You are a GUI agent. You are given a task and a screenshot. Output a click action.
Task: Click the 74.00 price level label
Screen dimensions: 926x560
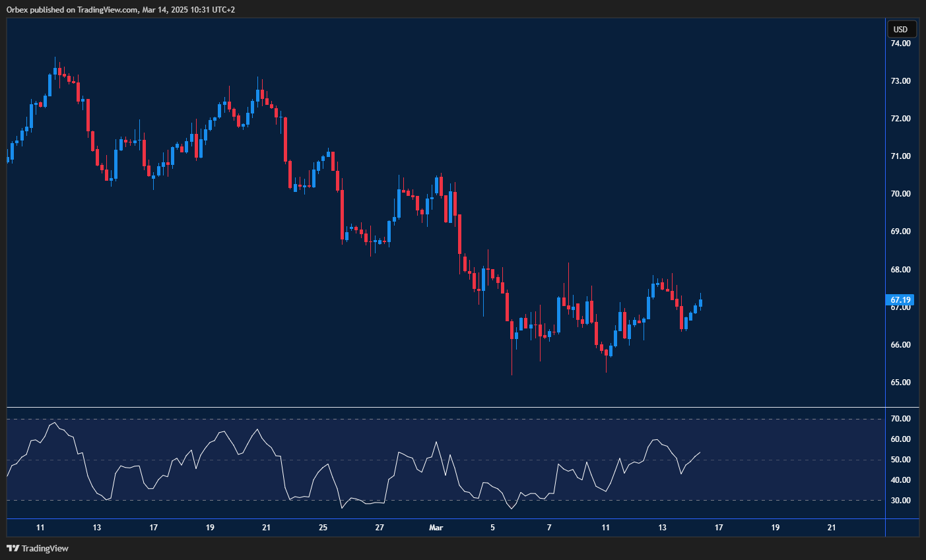pyautogui.click(x=900, y=43)
